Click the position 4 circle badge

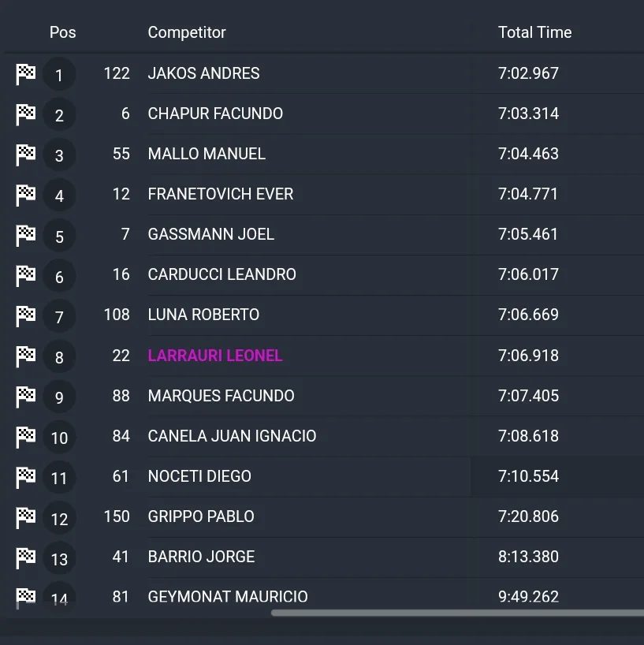[x=59, y=196]
